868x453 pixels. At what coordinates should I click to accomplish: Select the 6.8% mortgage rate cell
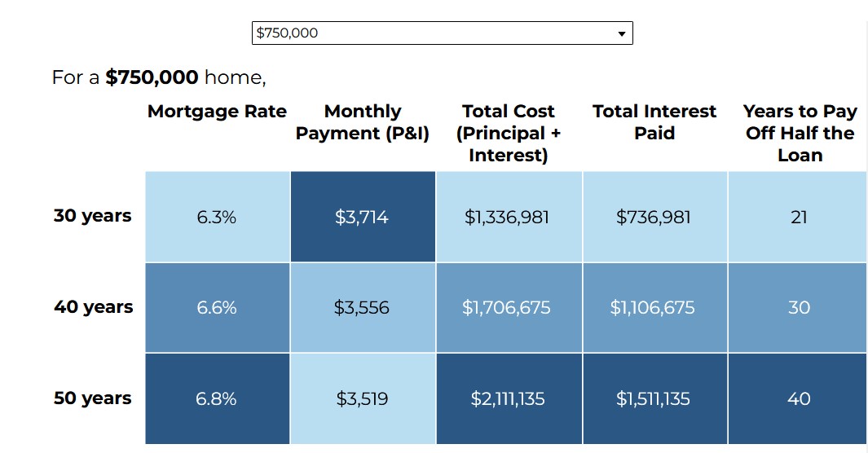click(x=217, y=399)
